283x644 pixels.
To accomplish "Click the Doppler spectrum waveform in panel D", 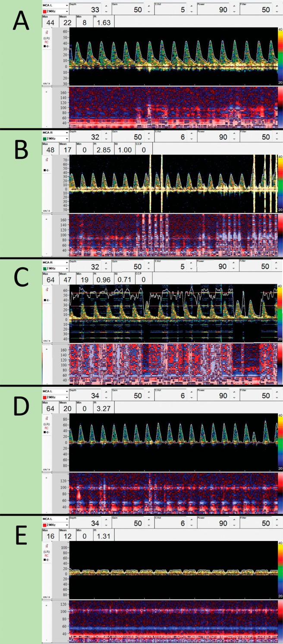I will pyautogui.click(x=173, y=443).
